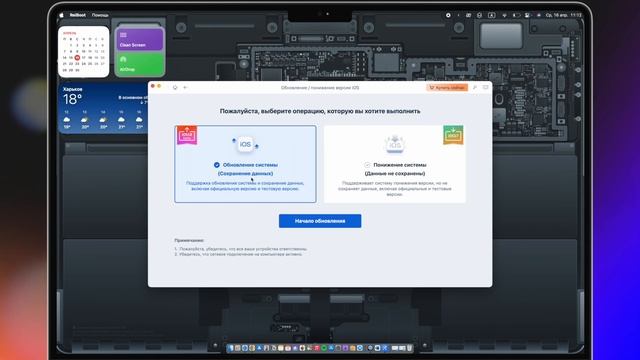This screenshot has width=640, height=360.
Task: Click the battery icon in menu bar
Action: (516, 15)
